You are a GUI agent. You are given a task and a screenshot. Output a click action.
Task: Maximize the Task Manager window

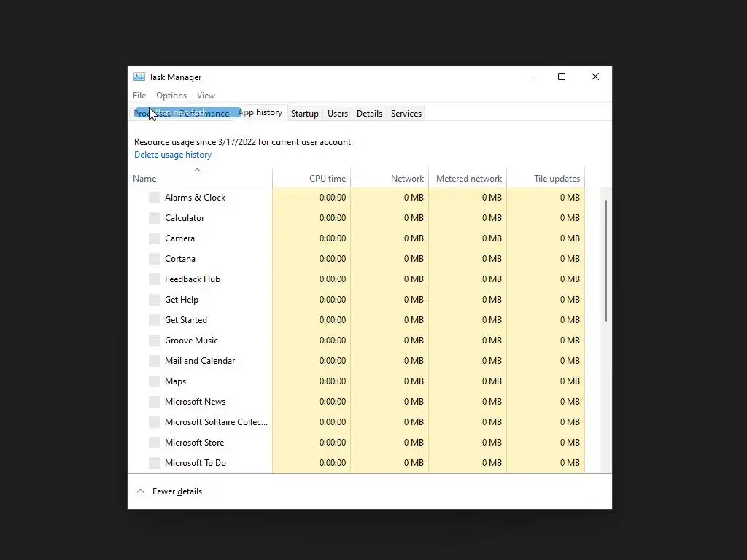click(562, 77)
